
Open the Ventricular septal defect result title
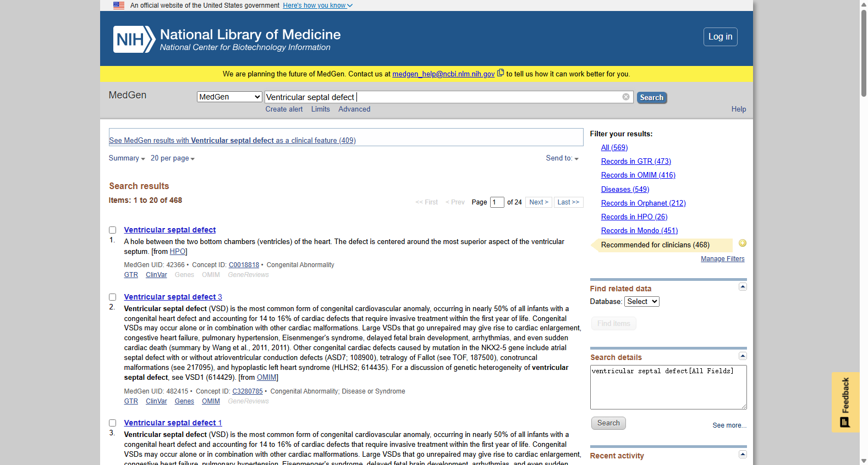point(170,230)
